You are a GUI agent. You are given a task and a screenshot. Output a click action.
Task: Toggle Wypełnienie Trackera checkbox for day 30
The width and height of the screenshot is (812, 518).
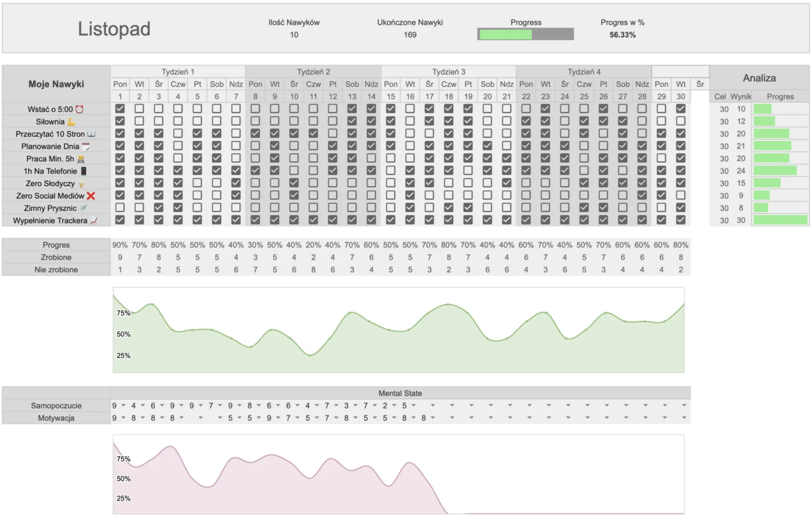[x=681, y=220]
